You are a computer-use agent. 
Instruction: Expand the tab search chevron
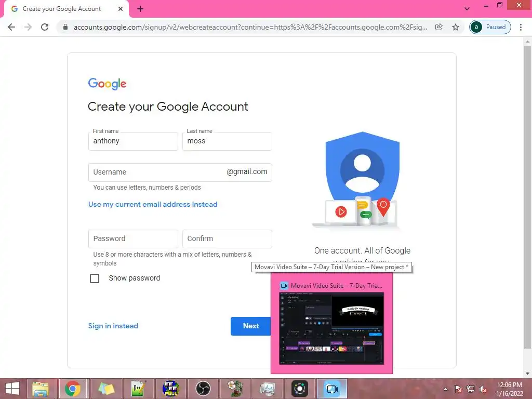pos(467,9)
